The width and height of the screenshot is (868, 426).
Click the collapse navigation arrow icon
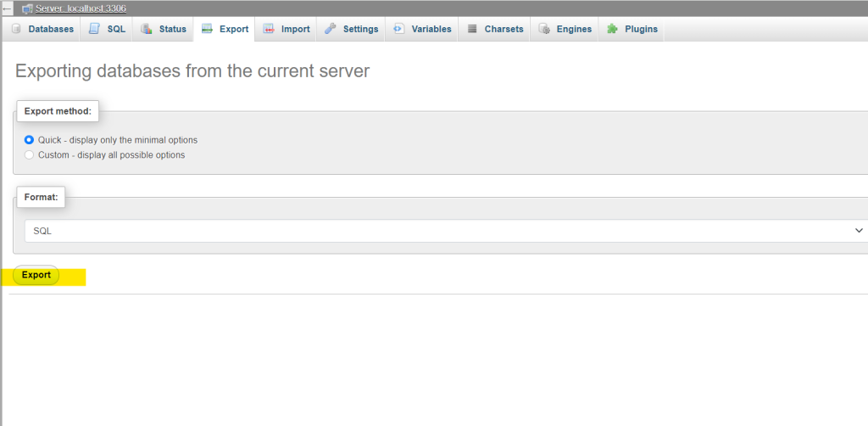[7, 8]
